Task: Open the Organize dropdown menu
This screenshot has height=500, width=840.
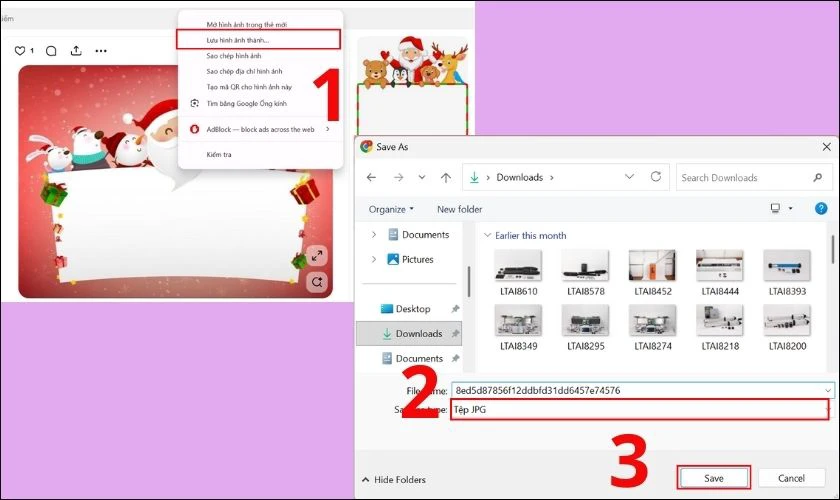Action: pos(391,209)
